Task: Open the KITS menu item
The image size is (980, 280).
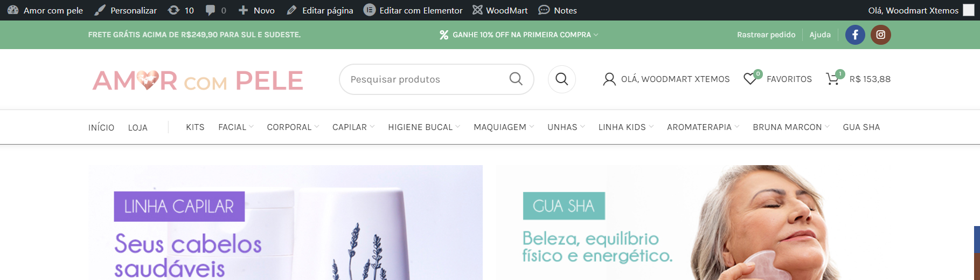Action: click(195, 127)
